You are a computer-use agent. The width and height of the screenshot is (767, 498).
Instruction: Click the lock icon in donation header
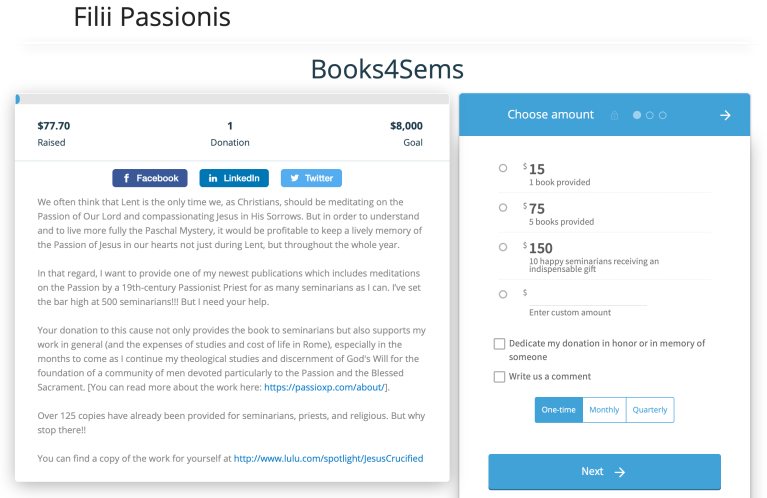pyautogui.click(x=614, y=115)
